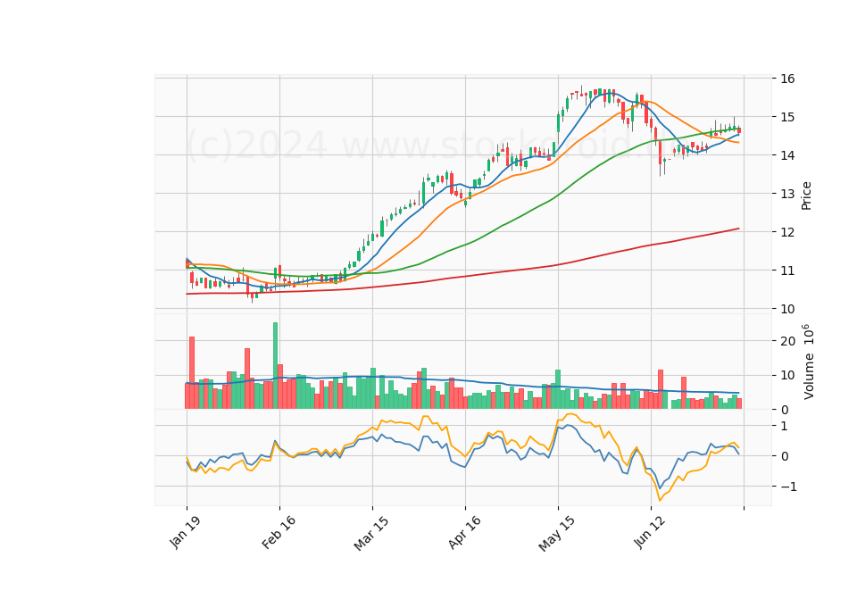Image resolution: width=857 pixels, height=616 pixels.
Task: Select the "Apr 16" x-axis label
Action: click(464, 532)
